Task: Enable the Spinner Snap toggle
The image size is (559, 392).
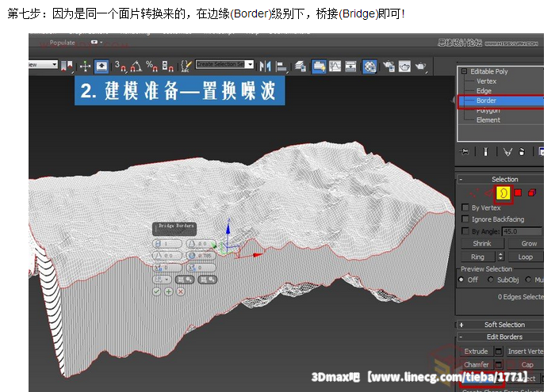Action: [x=167, y=67]
